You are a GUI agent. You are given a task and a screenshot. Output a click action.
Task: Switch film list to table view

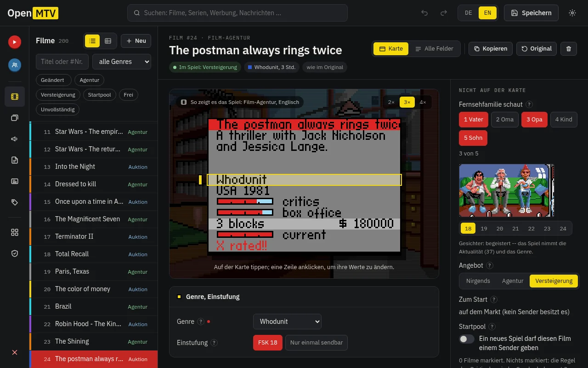coord(108,41)
